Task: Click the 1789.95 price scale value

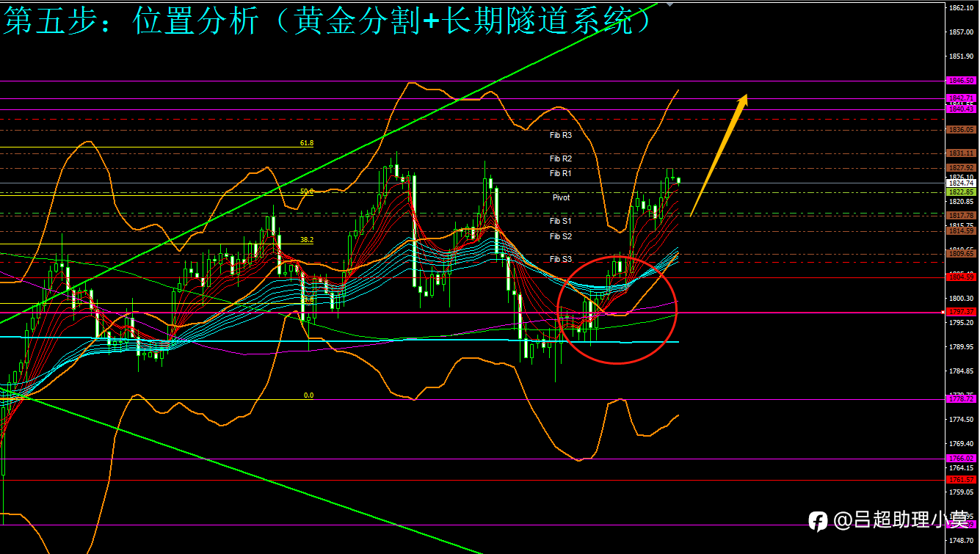Action: coord(961,347)
